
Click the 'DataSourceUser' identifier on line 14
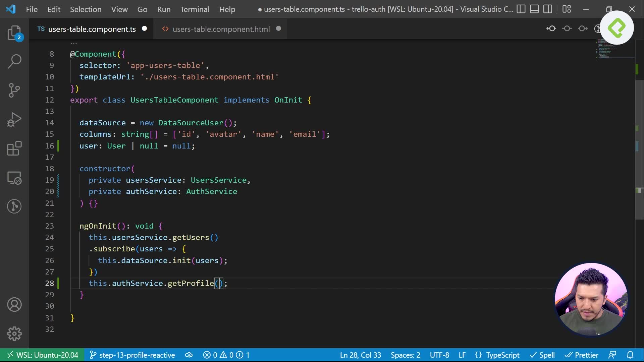(191, 123)
